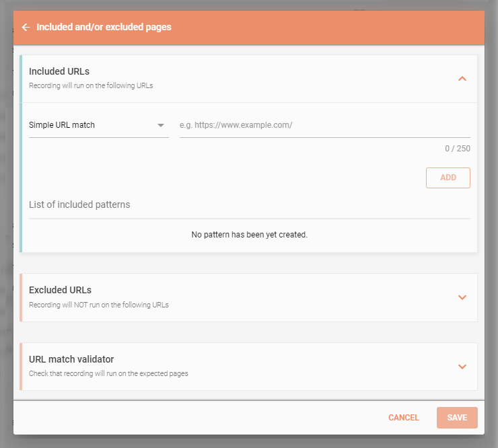The height and width of the screenshot is (448, 498).
Task: Expand the Excluded URLs section
Action: click(462, 297)
